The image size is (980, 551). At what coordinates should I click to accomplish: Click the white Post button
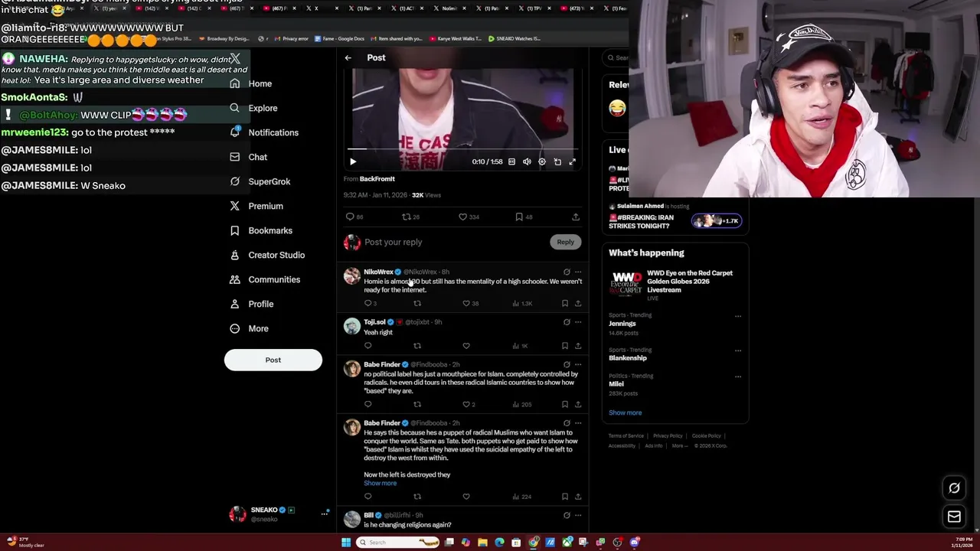273,360
